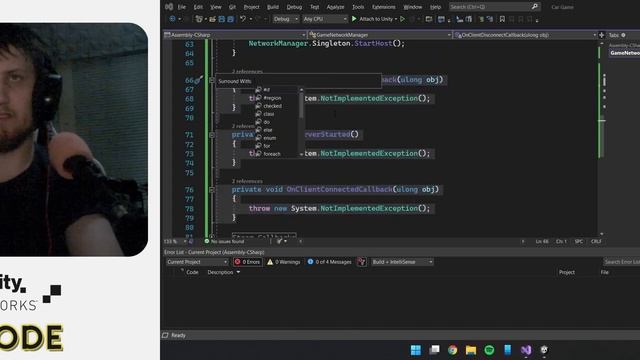Viewport: 640px width, 360px height.
Task: Open the Git menu
Action: coord(232,7)
